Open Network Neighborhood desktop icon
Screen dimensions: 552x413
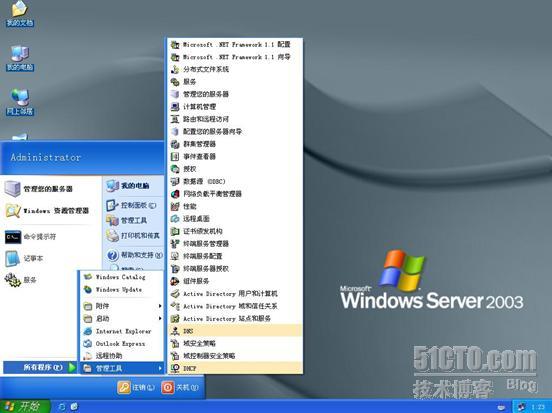[20, 102]
